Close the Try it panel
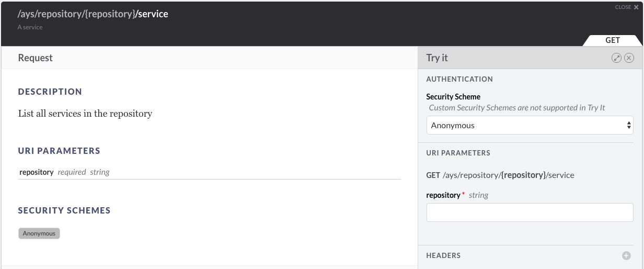 (629, 58)
